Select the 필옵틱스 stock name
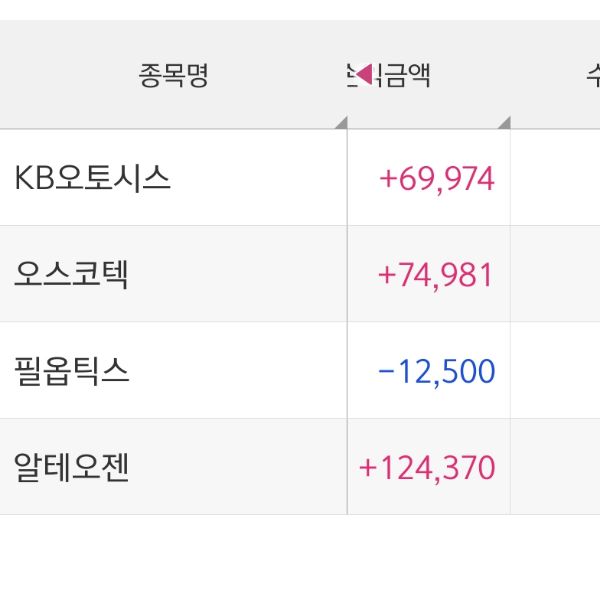 71,371
